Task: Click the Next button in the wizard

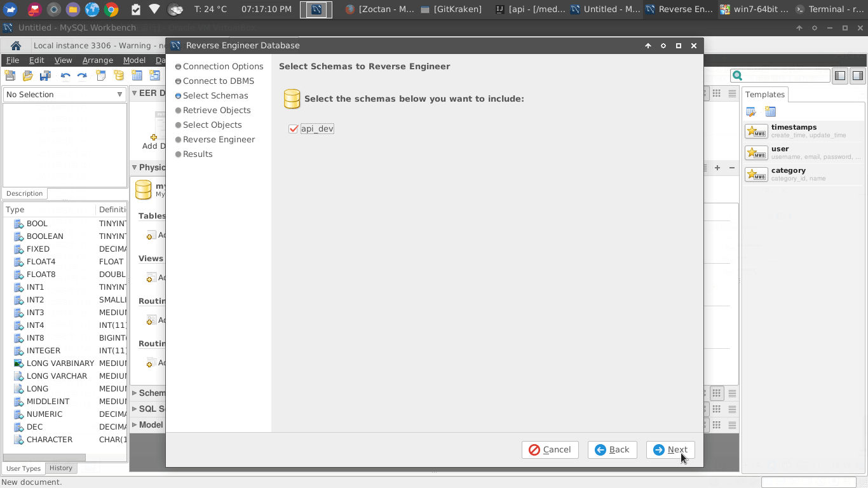Action: (670, 450)
